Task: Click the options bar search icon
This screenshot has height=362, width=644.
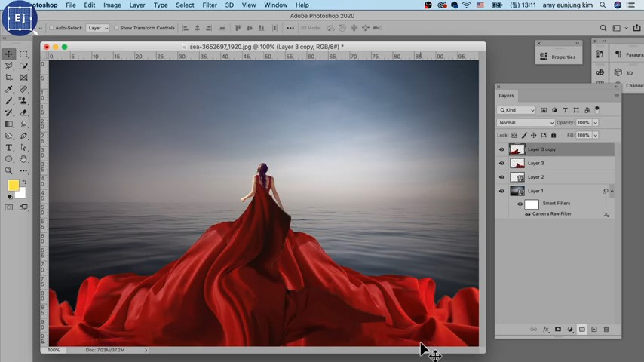Action: coord(603,28)
